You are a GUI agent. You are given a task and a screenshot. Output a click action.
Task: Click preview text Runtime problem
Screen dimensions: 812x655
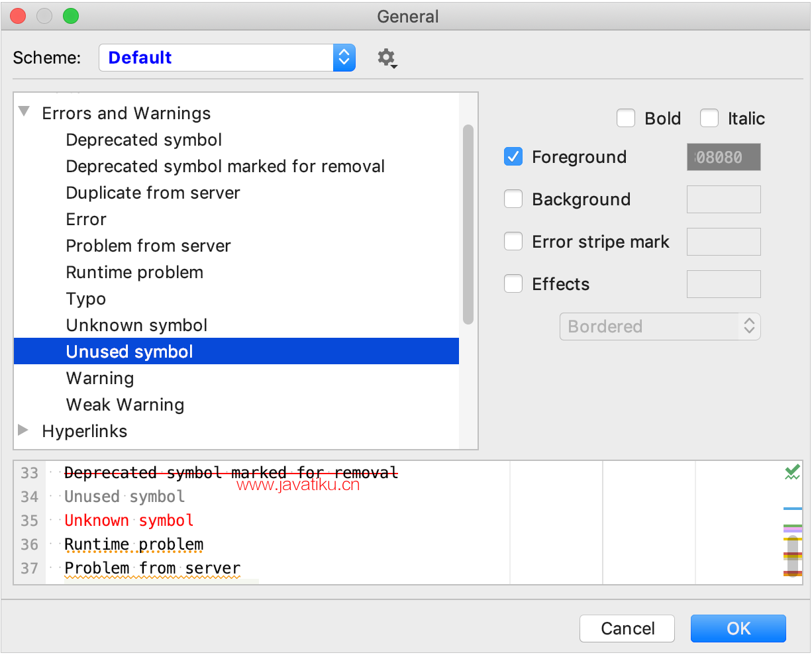(x=134, y=544)
